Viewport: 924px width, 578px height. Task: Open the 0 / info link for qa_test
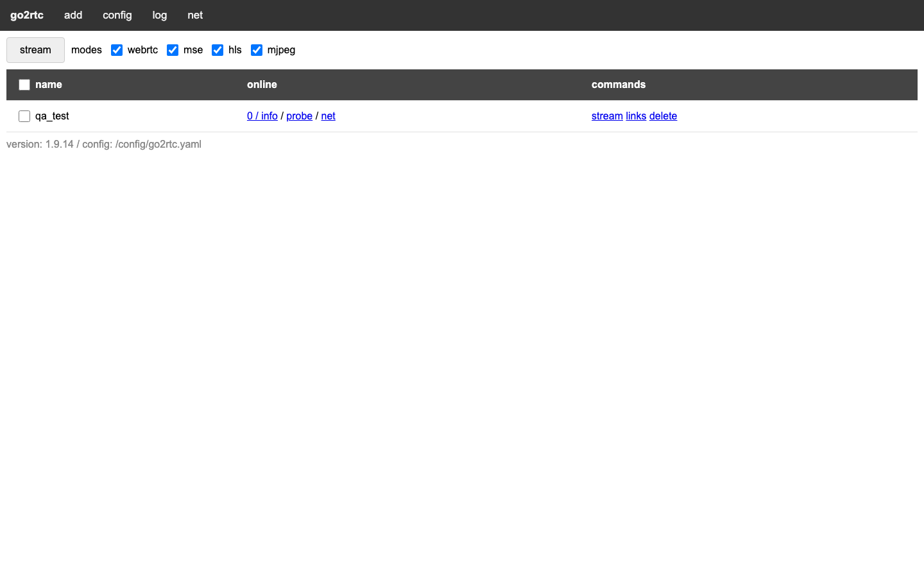[262, 116]
